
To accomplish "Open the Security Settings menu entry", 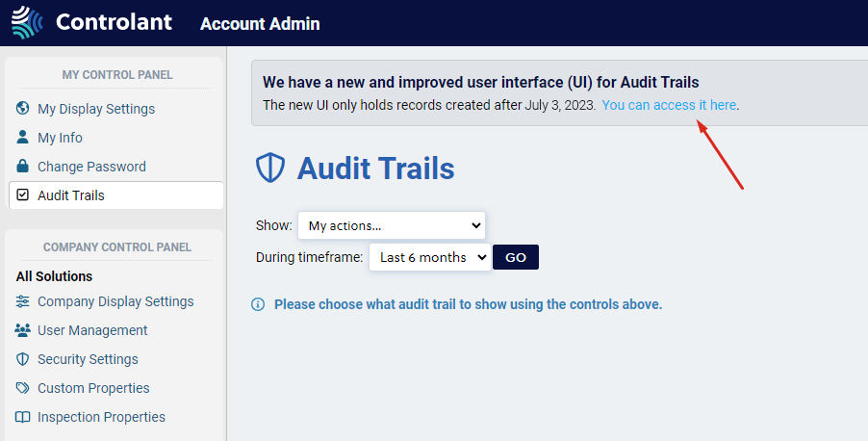I will pos(88,359).
